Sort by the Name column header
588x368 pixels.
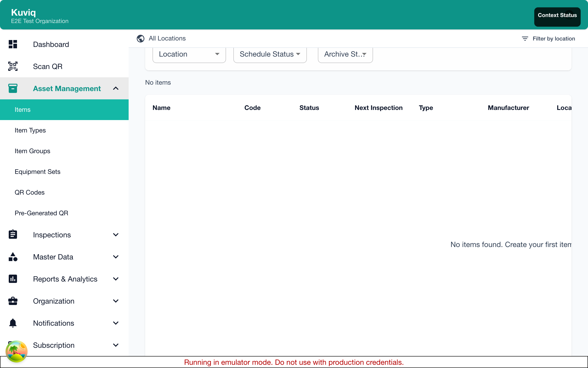(x=161, y=108)
